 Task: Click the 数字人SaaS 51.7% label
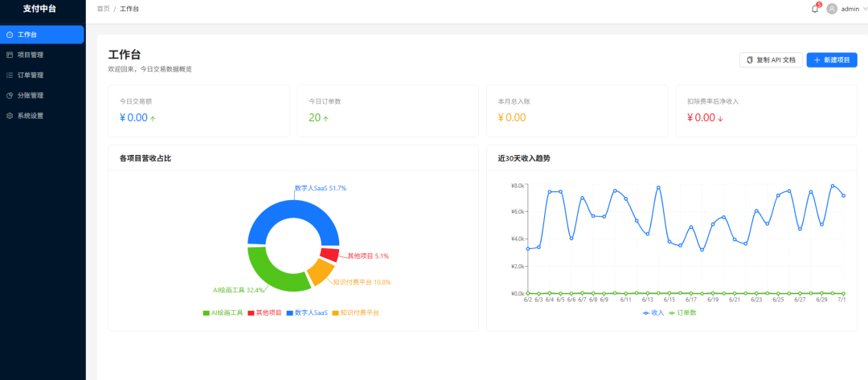coord(321,188)
